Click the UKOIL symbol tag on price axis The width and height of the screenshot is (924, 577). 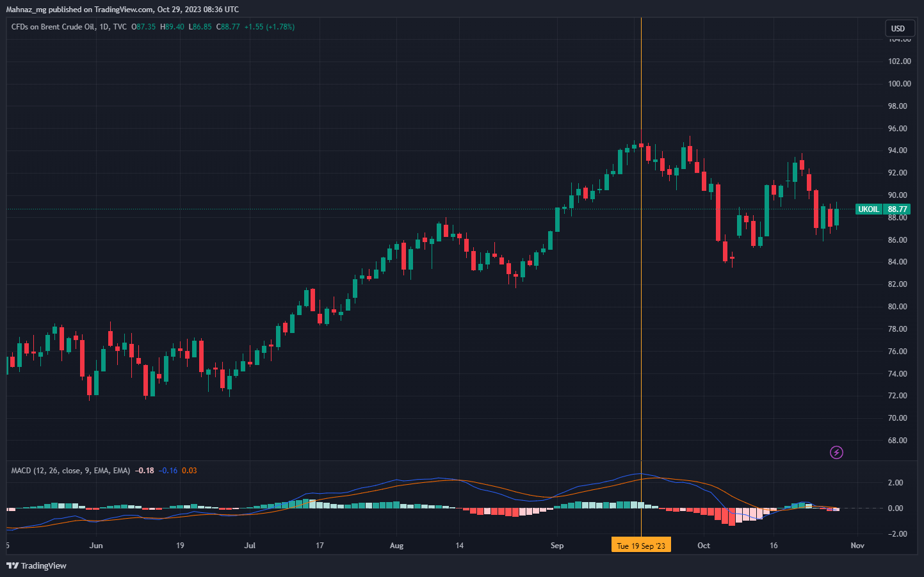pyautogui.click(x=868, y=209)
